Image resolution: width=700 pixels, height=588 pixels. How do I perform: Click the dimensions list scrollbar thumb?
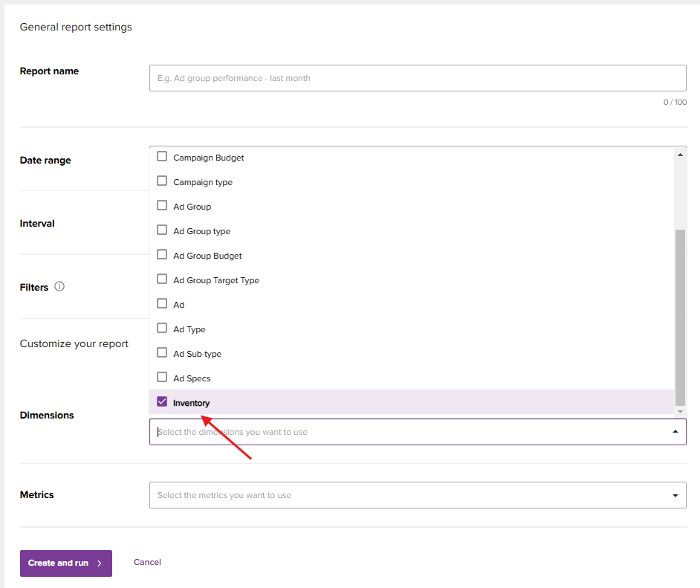point(680,317)
